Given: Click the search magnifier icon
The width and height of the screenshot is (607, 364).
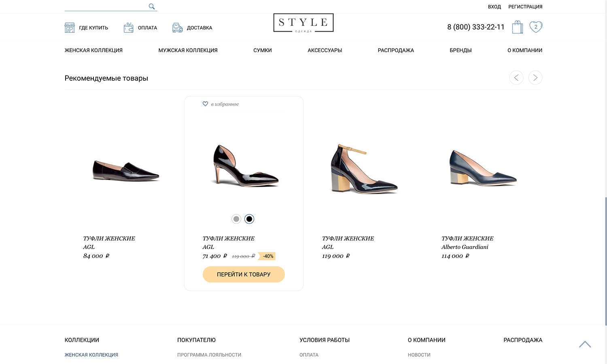Looking at the screenshot, I should (x=152, y=6).
